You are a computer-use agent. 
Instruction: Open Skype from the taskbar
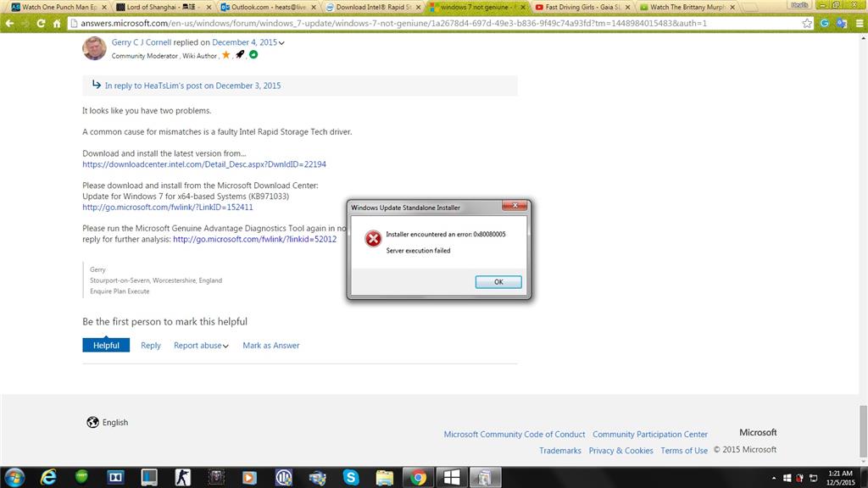[x=351, y=477]
